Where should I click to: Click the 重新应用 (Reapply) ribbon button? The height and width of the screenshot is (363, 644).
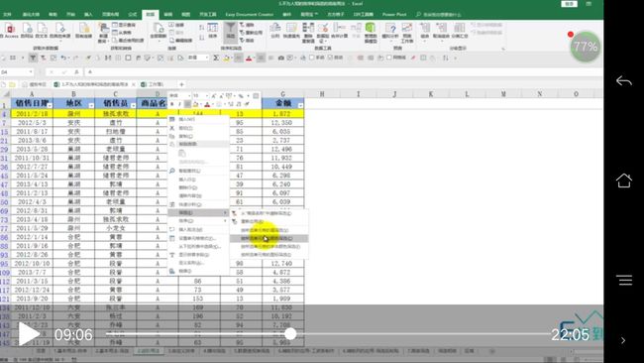pos(251,33)
